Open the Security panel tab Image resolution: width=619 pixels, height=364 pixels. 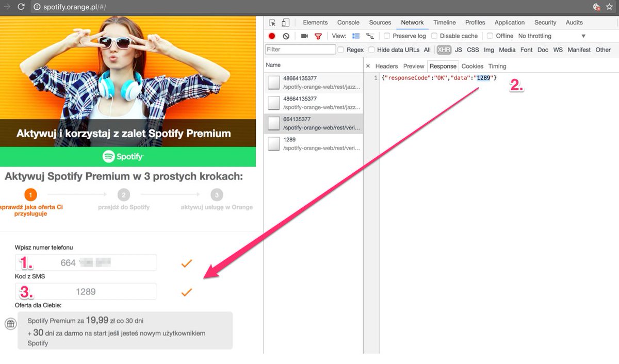[x=545, y=23]
